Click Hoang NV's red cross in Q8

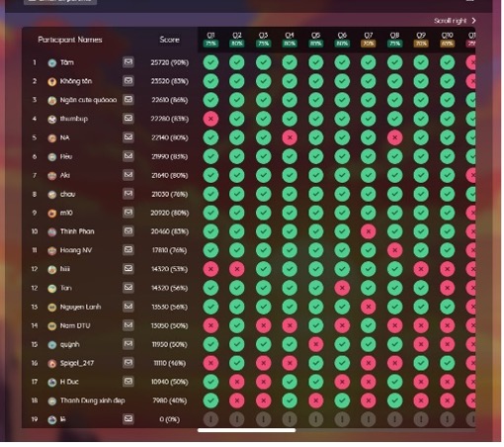coord(394,250)
